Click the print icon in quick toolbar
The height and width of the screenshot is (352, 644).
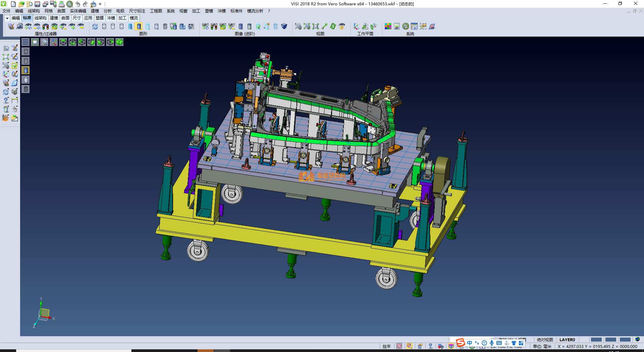[x=62, y=4]
